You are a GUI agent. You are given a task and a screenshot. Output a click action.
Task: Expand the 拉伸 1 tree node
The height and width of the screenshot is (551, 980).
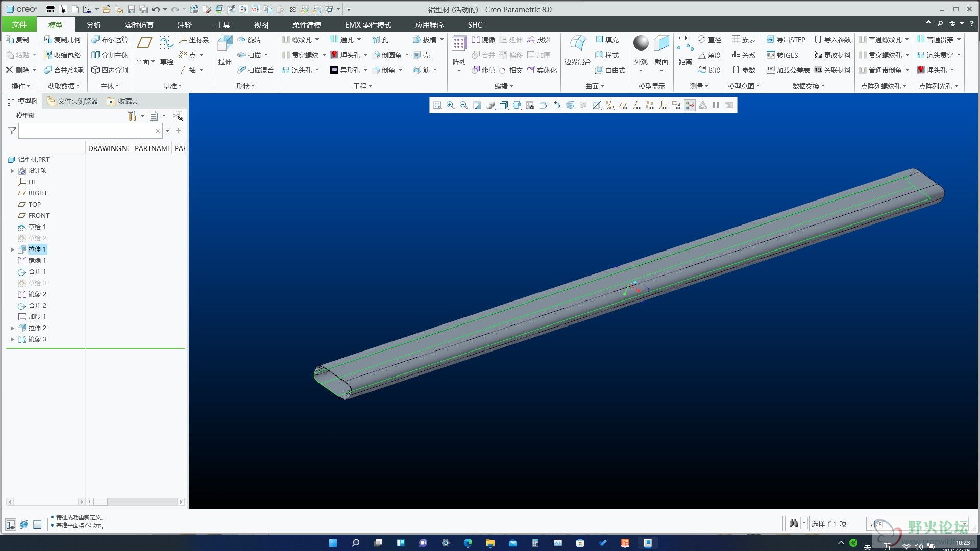click(x=12, y=249)
